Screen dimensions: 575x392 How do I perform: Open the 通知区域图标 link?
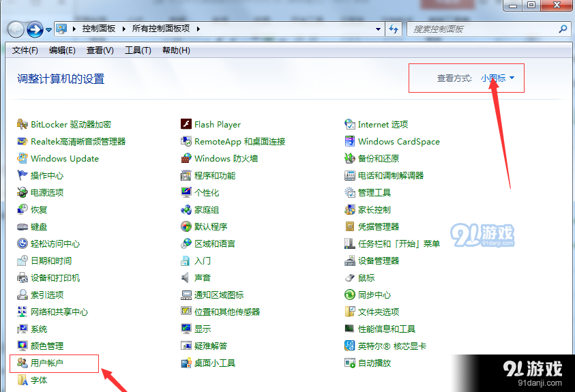tap(219, 295)
